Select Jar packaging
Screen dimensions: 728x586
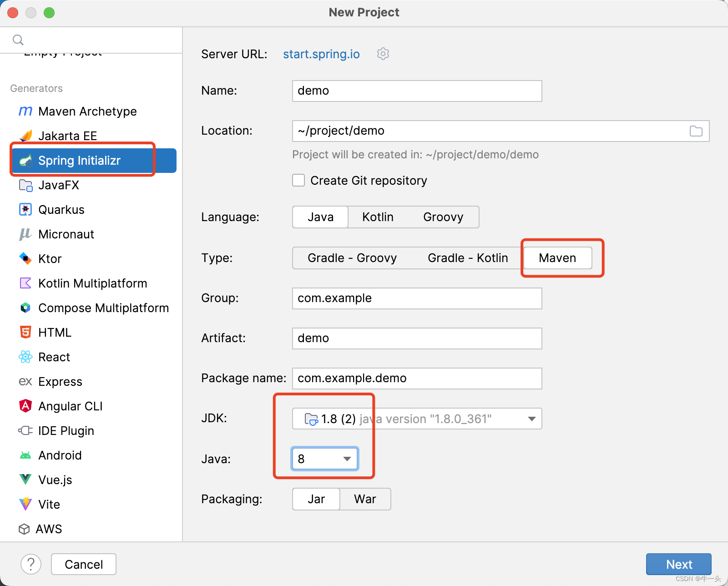(x=316, y=499)
